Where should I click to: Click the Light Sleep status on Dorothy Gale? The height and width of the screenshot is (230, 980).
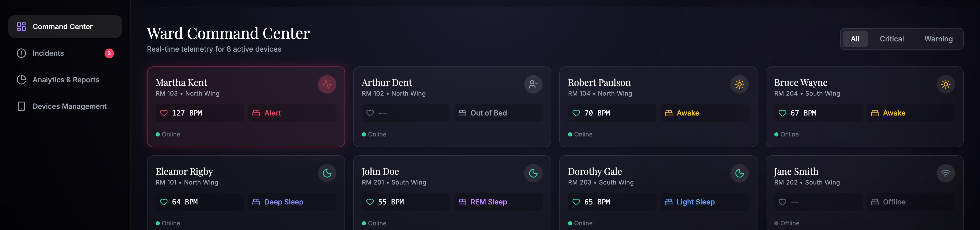[x=695, y=202]
